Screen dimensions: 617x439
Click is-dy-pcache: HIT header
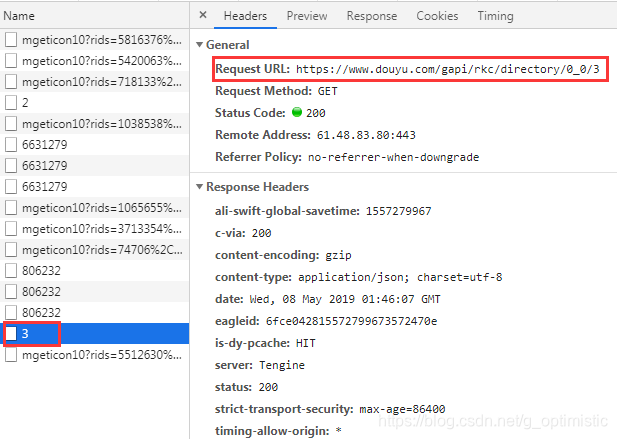pyautogui.click(x=265, y=343)
